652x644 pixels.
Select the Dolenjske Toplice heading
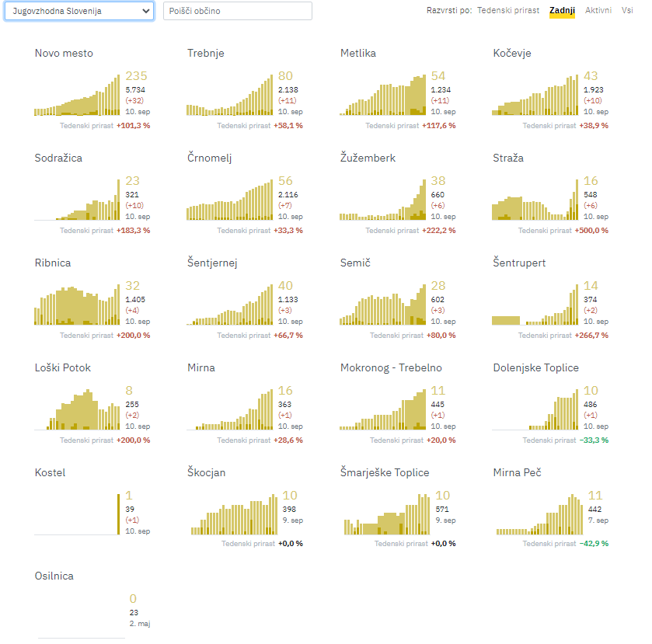535,367
